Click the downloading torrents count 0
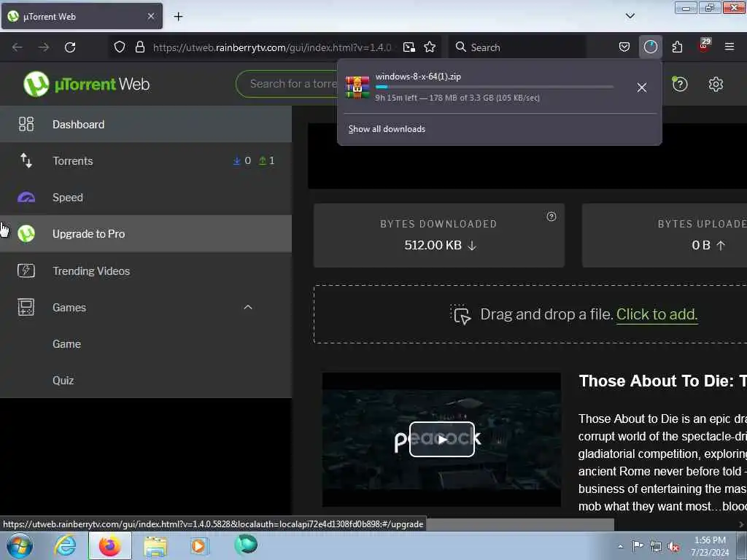Viewport: 747px width, 560px height. 242,161
